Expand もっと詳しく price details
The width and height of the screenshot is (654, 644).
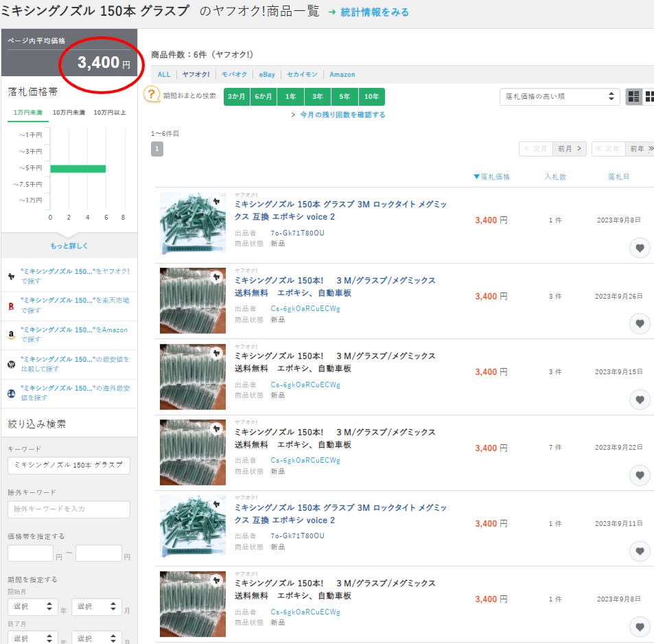[x=69, y=246]
